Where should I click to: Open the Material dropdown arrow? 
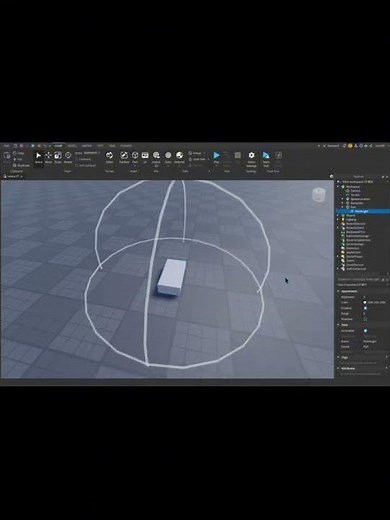[179, 166]
